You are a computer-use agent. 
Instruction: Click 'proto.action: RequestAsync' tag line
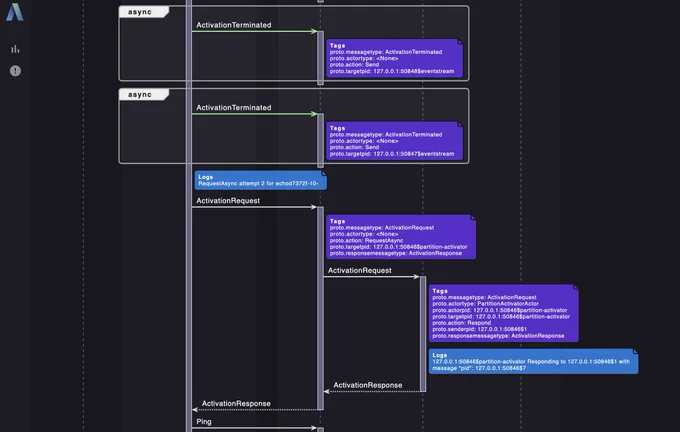click(366, 240)
